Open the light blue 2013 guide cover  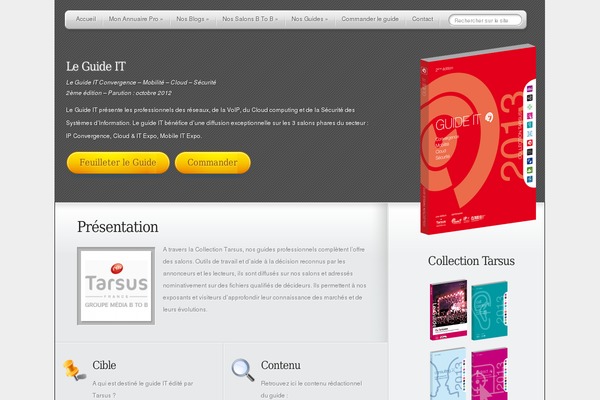(448, 374)
